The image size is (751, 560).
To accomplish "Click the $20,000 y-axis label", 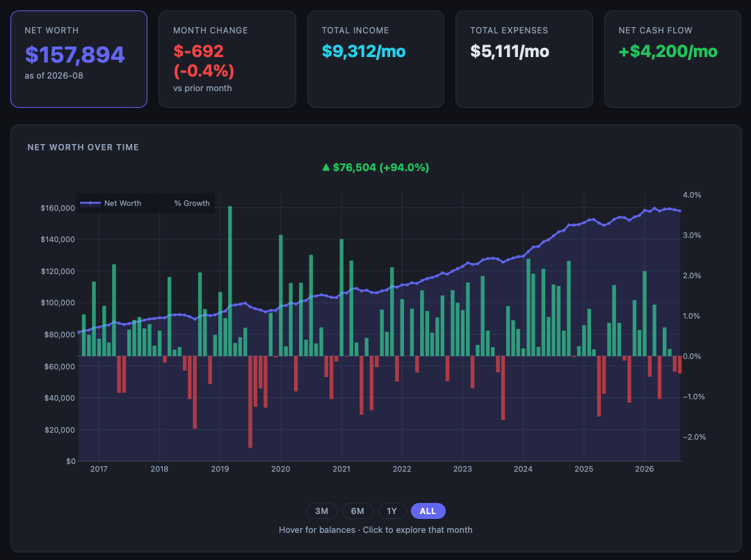I will tap(60, 430).
